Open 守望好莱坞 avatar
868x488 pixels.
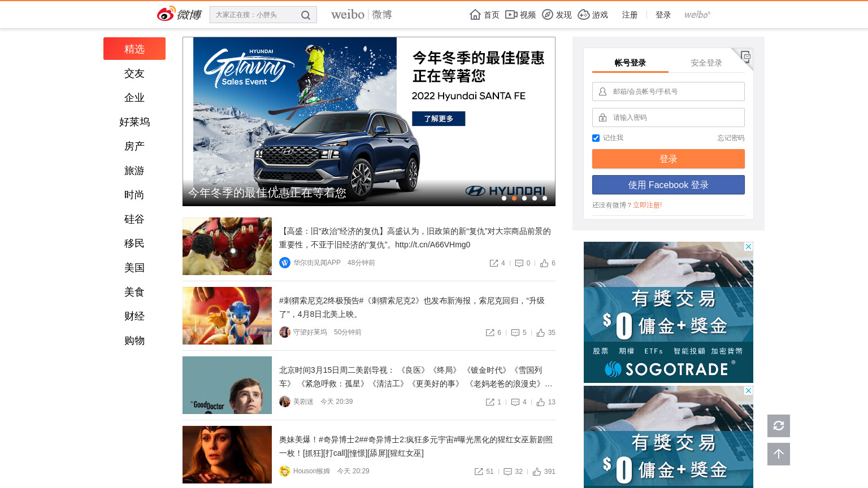[285, 332]
